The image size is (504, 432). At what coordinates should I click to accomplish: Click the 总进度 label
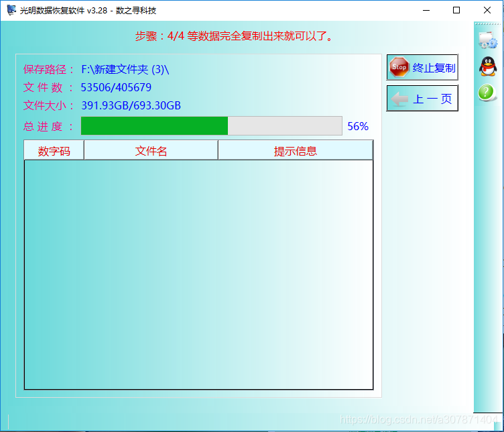click(48, 126)
